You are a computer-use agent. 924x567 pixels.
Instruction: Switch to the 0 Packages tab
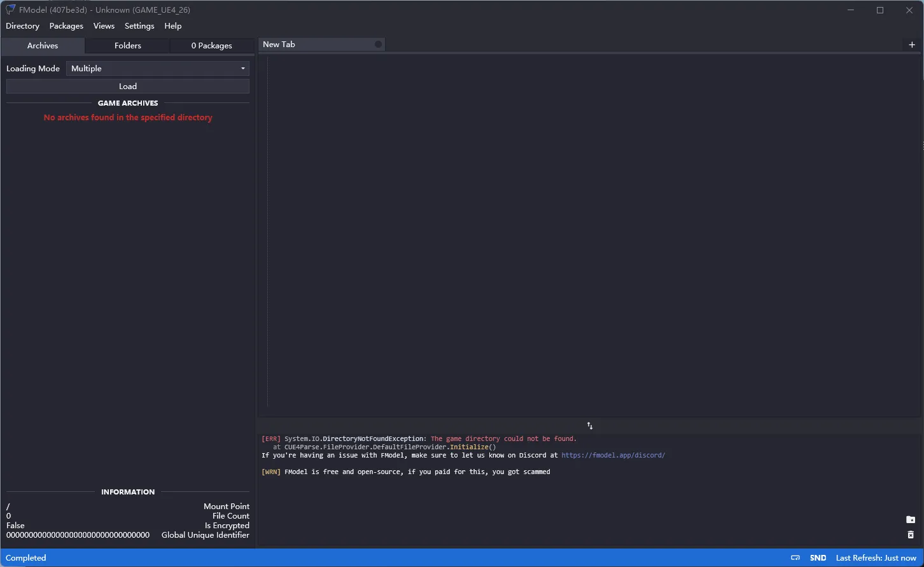click(211, 46)
